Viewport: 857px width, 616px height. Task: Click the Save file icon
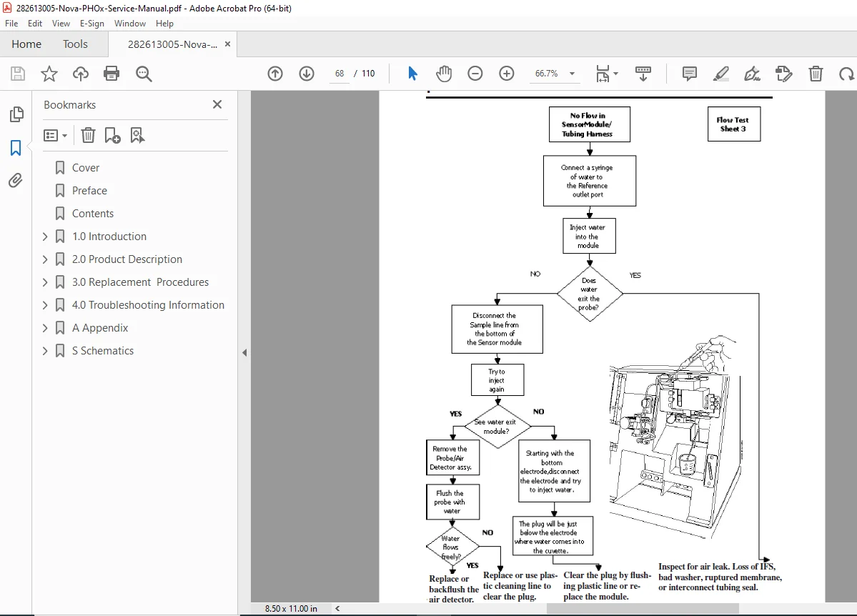coord(18,74)
